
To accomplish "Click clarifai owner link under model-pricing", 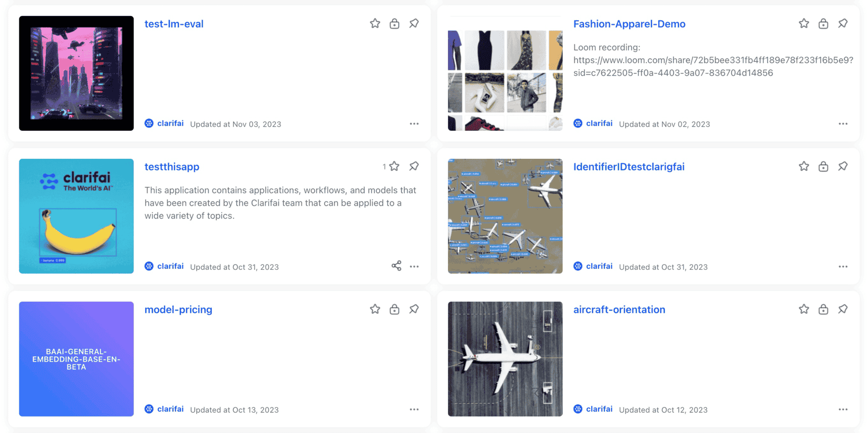I will pos(170,409).
